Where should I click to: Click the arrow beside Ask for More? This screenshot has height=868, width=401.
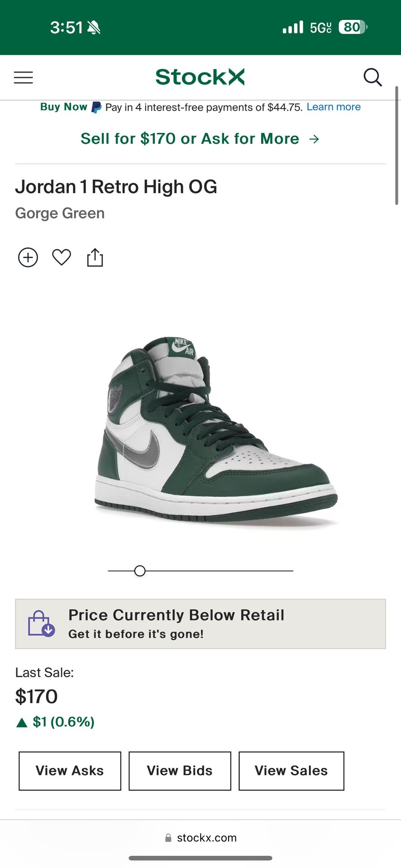coord(314,139)
